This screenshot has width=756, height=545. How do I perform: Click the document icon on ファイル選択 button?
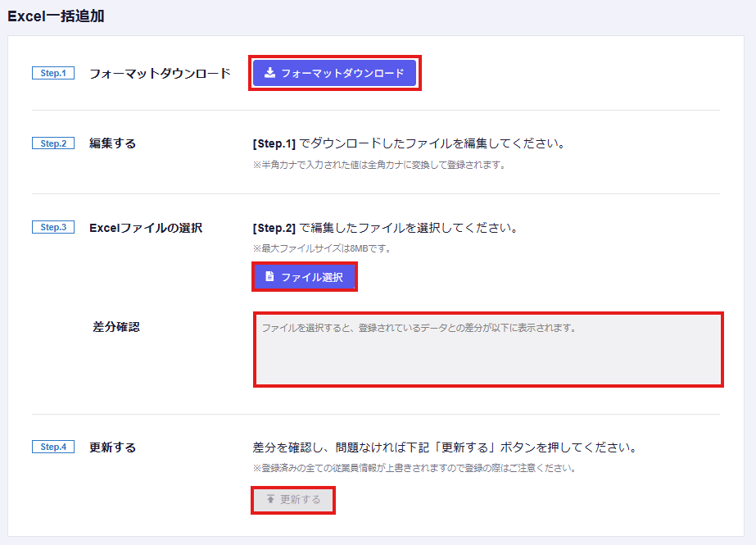point(269,277)
